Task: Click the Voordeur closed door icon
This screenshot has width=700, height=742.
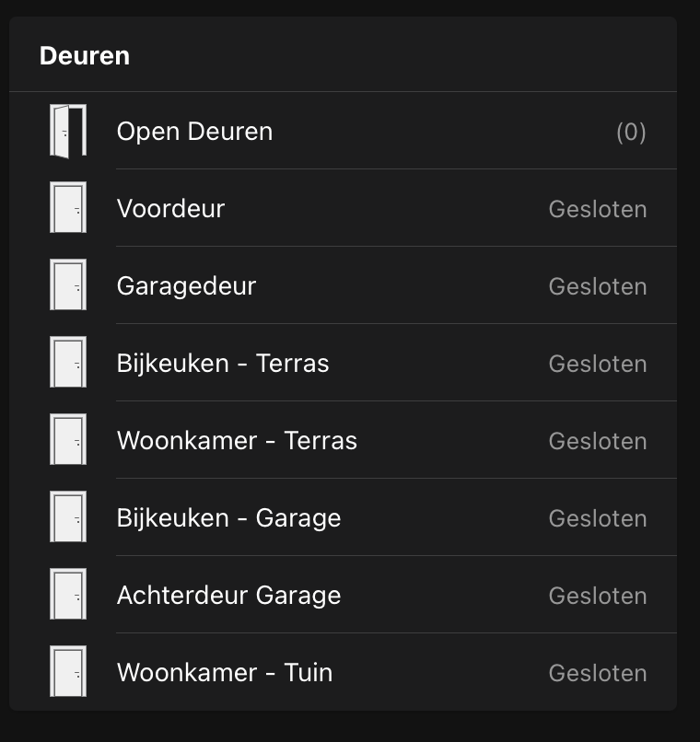Action: 67,208
